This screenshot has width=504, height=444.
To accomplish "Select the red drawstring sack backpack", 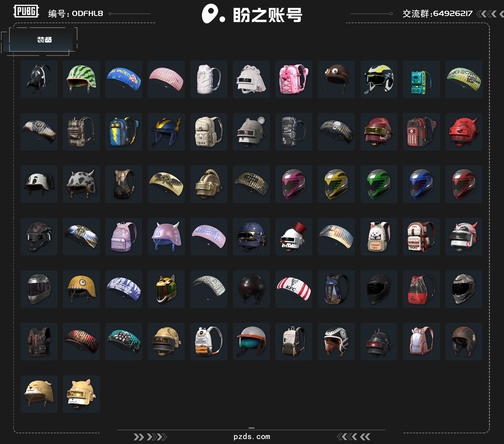I will [x=421, y=289].
